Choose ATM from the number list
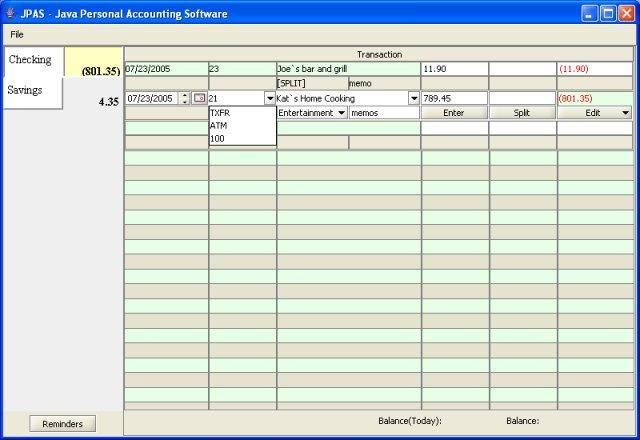Image resolution: width=640 pixels, height=440 pixels. tap(242, 126)
